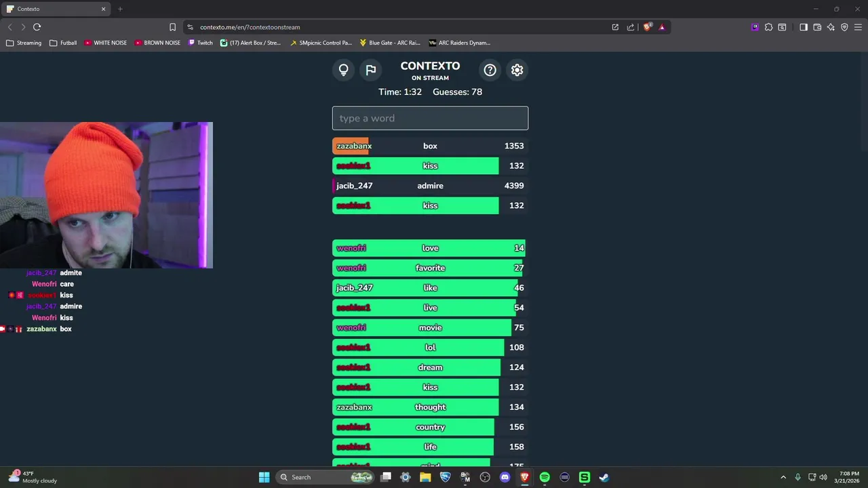Open the question mark help icon
The height and width of the screenshot is (488, 868).
point(490,70)
